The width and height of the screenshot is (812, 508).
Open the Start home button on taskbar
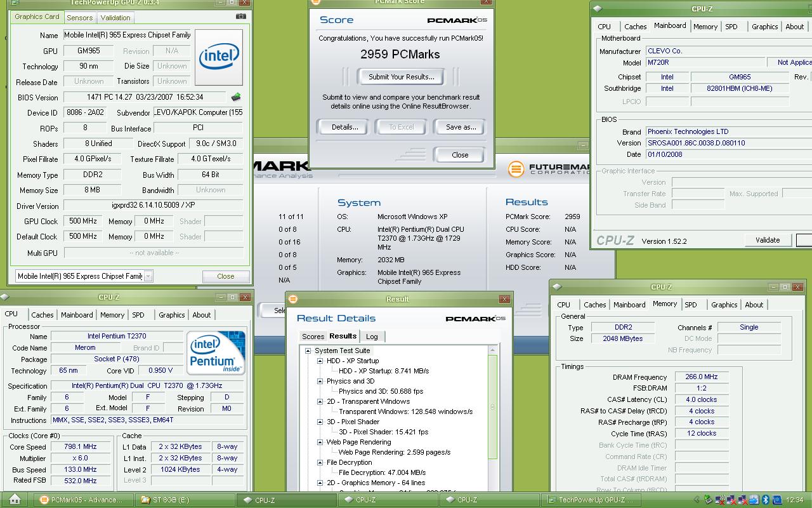[x=15, y=500]
